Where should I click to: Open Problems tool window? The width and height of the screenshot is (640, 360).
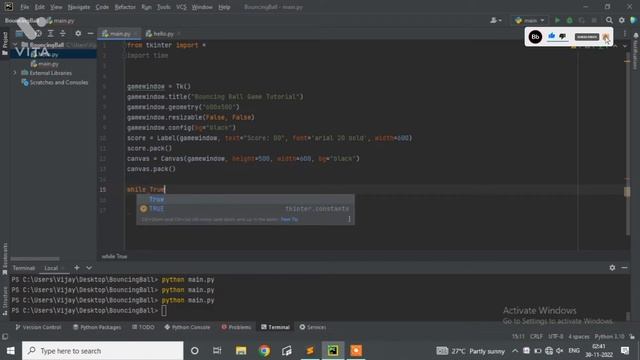tap(236, 327)
